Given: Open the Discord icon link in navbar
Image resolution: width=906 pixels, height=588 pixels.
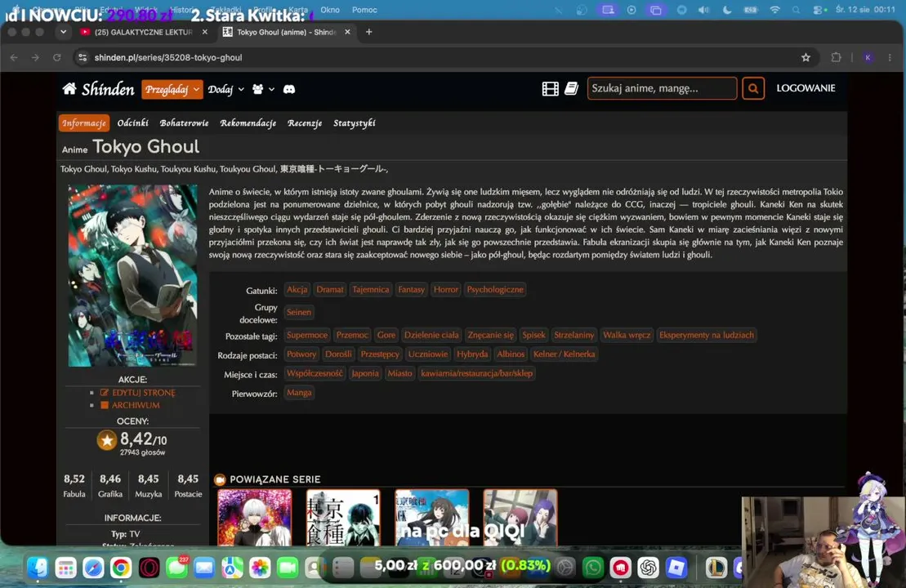Looking at the screenshot, I should [x=289, y=89].
